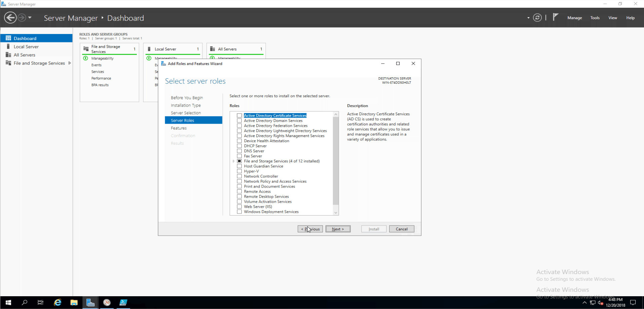Open Events in File and Storage Services tile
This screenshot has height=309, width=644.
point(96,65)
